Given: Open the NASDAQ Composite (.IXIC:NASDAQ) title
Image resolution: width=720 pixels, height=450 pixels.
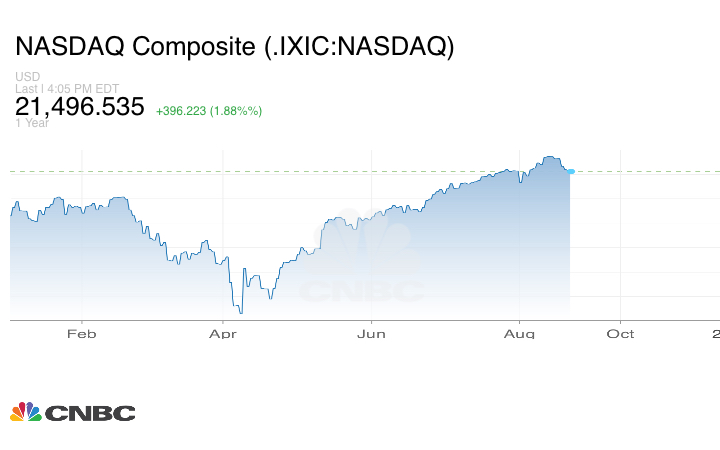Looking at the screenshot, I should [234, 47].
